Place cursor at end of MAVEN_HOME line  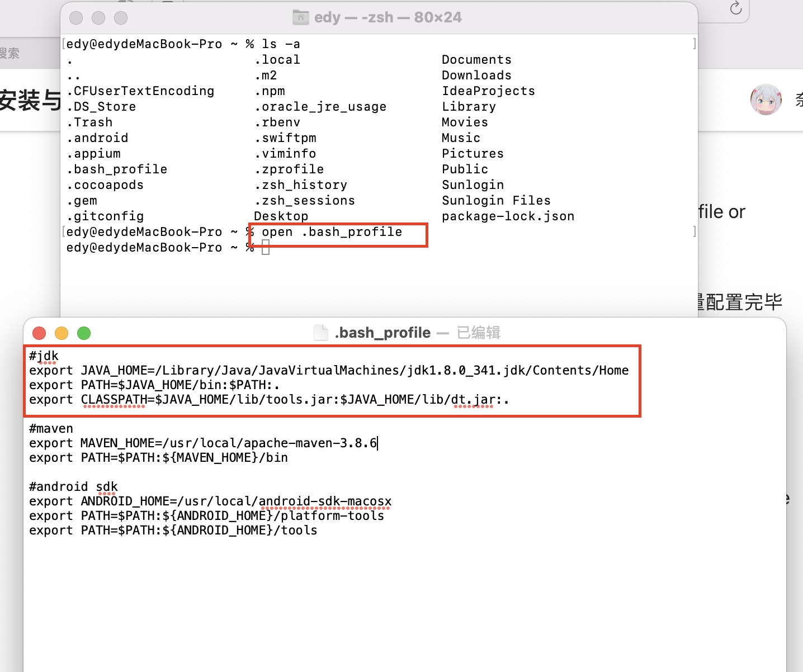pos(378,443)
